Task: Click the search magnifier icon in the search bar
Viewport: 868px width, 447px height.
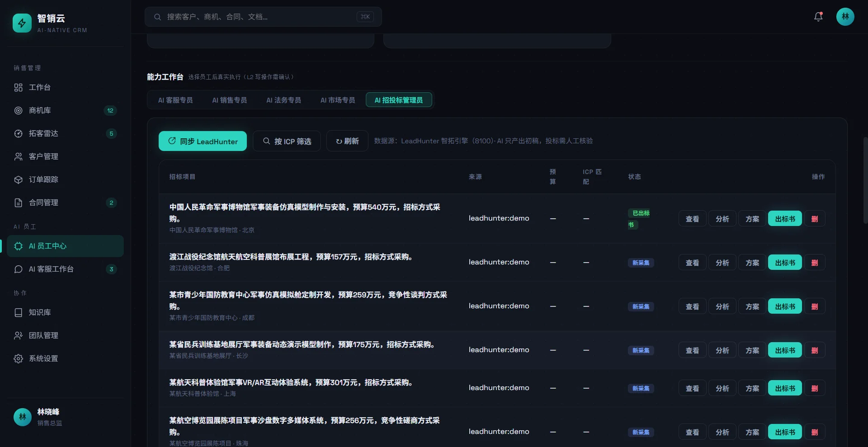Action: [x=157, y=17]
